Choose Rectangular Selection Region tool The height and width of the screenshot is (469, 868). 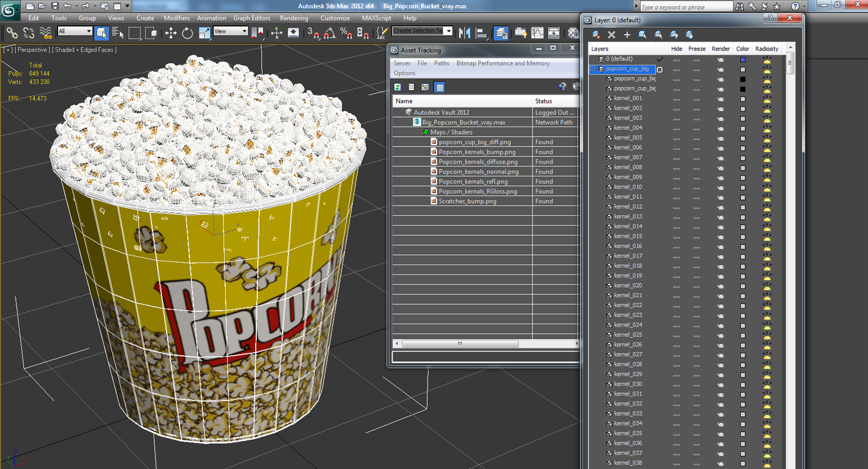[x=135, y=33]
